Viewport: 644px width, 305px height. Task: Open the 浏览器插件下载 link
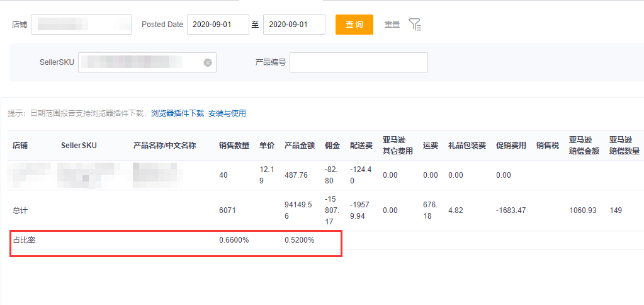tap(178, 113)
